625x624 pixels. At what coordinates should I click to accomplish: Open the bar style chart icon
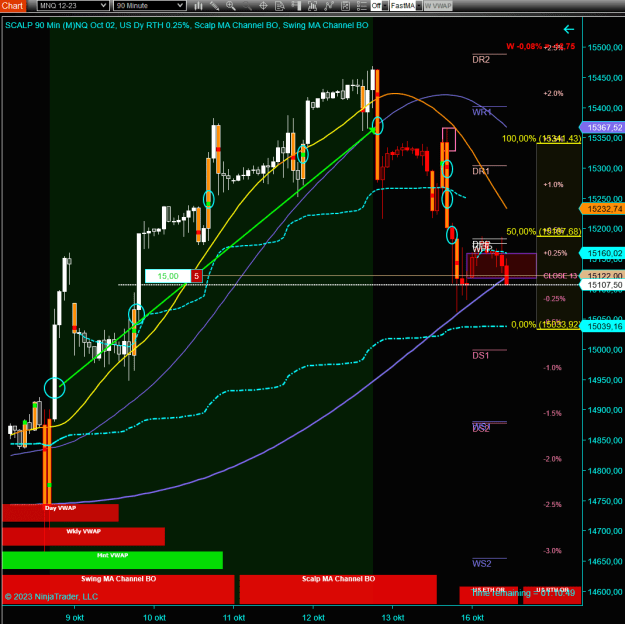(198, 6)
